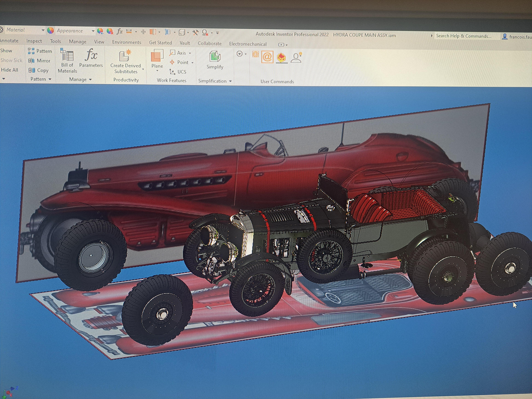532x399 pixels.
Task: Switch to the Manage ribbon tab
Action: (78, 42)
